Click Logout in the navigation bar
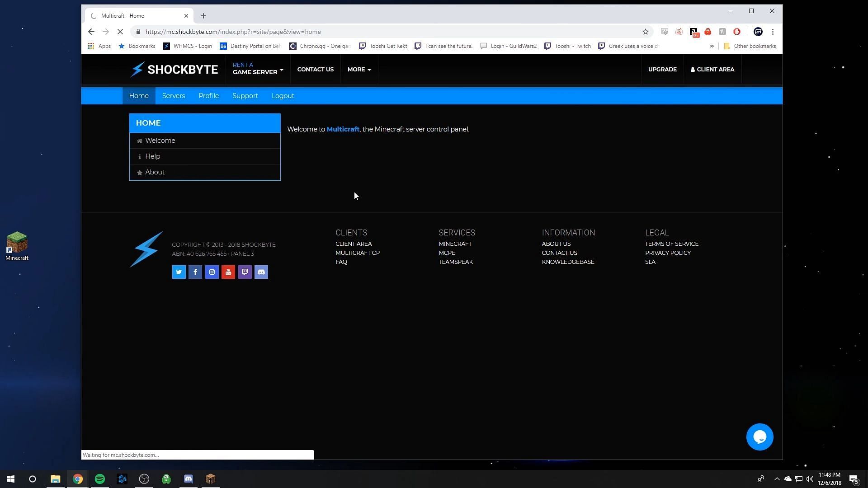This screenshot has width=868, height=488. coord(283,96)
